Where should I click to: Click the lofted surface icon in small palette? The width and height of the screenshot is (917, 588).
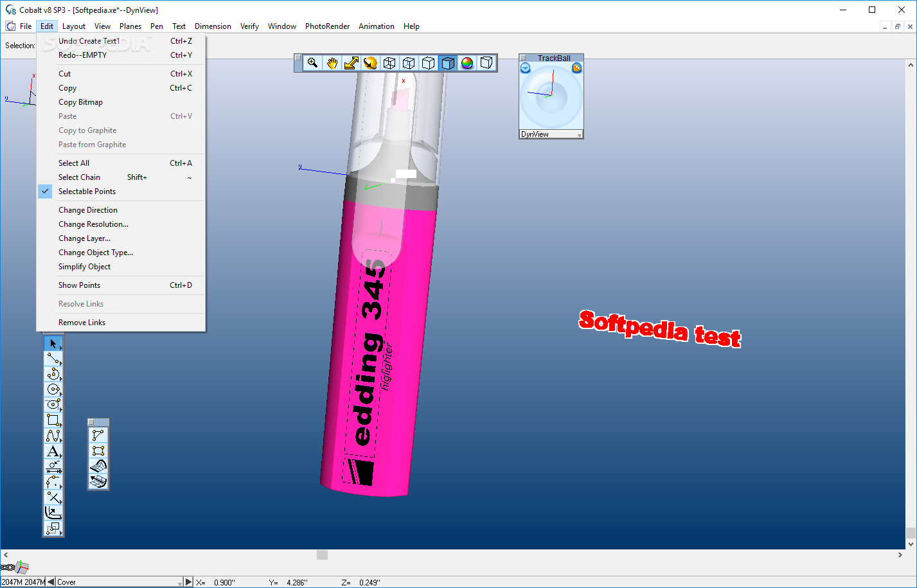(x=98, y=466)
